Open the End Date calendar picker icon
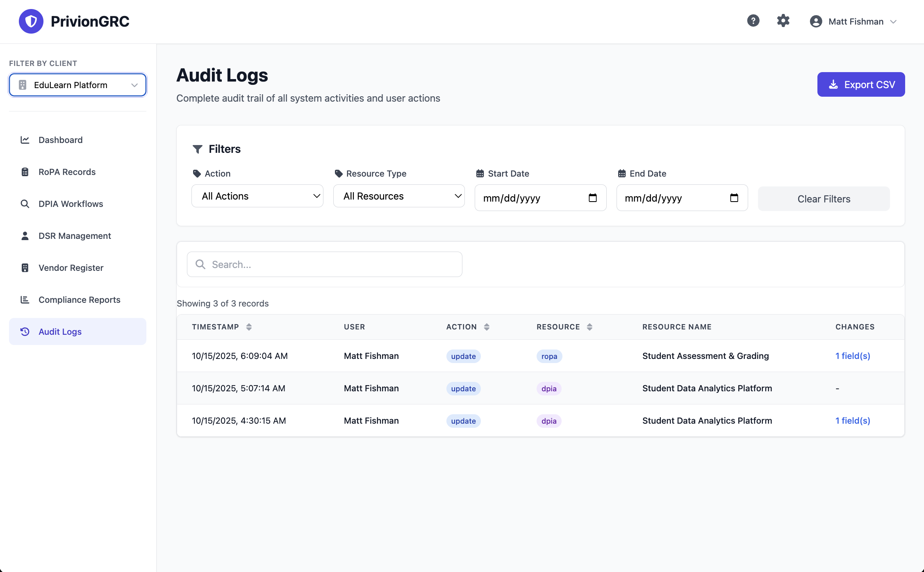This screenshot has width=924, height=572. (734, 198)
